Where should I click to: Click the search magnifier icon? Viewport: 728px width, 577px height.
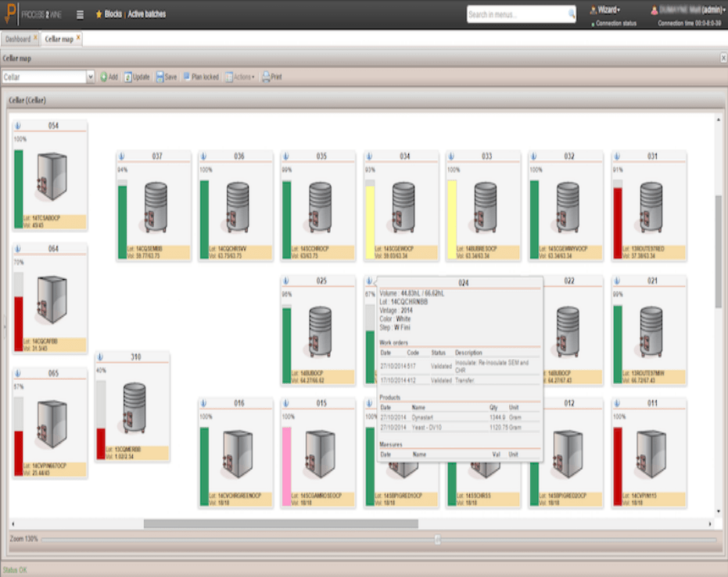[x=571, y=15]
